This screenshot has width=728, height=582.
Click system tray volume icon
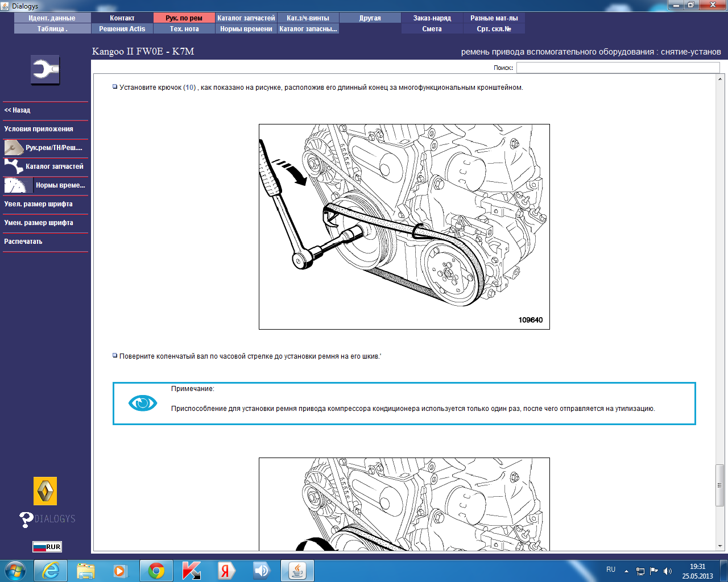[x=668, y=571]
